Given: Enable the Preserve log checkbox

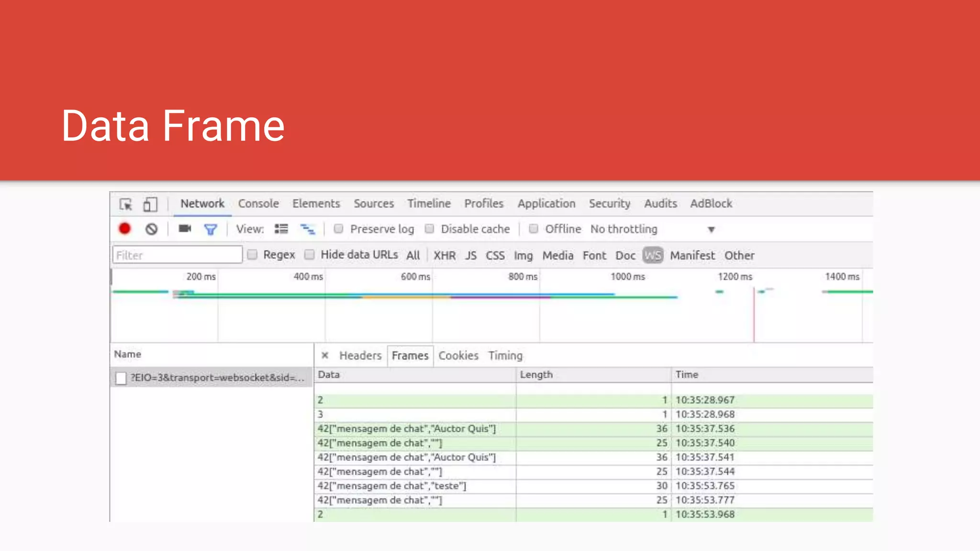Looking at the screenshot, I should point(339,229).
